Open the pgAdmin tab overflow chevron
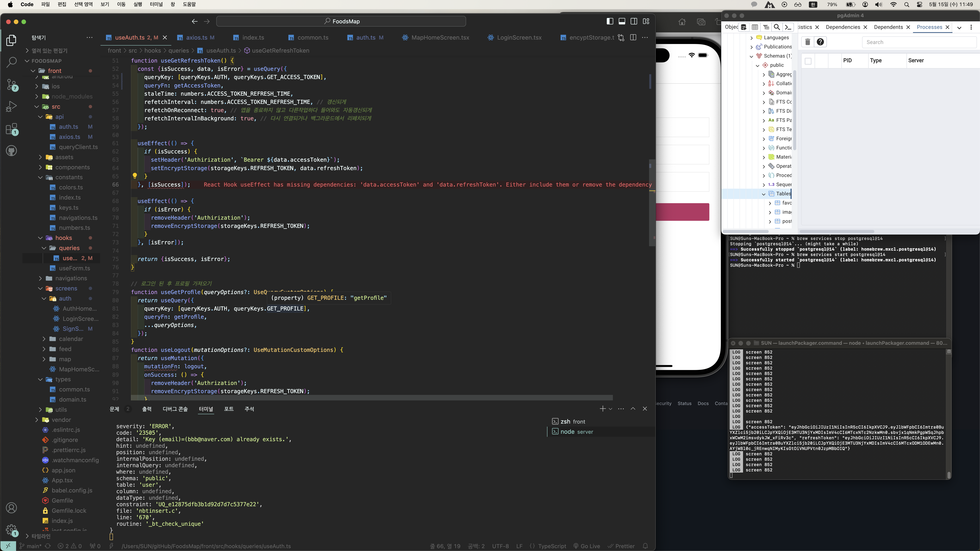Screen dimensions: 980x551 click(960, 27)
